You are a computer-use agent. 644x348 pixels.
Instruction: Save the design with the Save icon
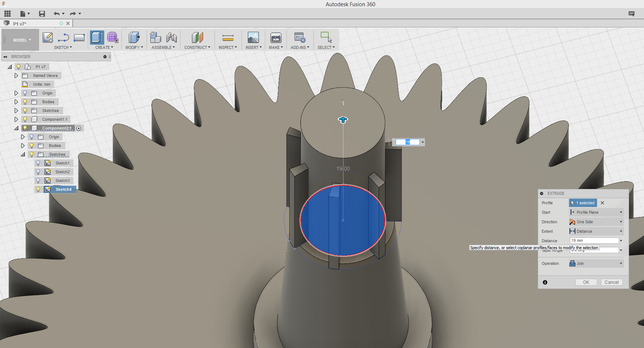[x=42, y=14]
